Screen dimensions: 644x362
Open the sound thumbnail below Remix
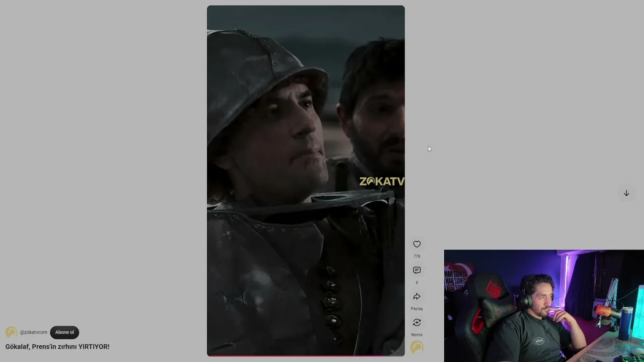(417, 347)
